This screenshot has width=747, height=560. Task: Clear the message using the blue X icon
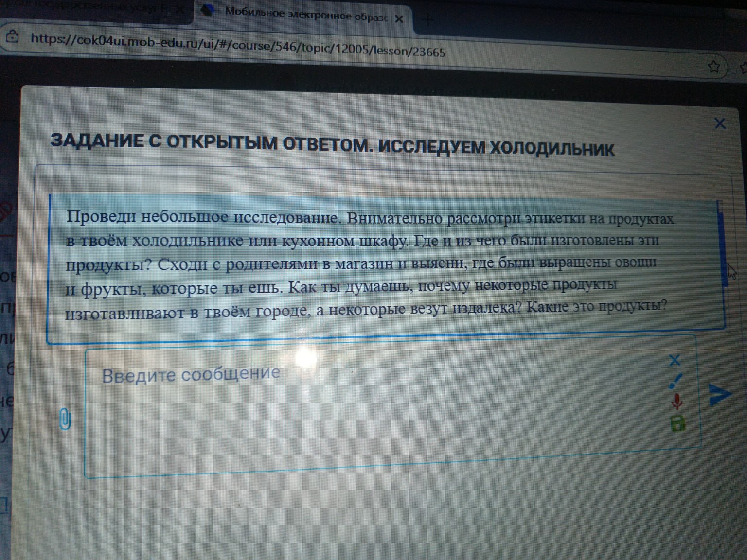(x=675, y=361)
